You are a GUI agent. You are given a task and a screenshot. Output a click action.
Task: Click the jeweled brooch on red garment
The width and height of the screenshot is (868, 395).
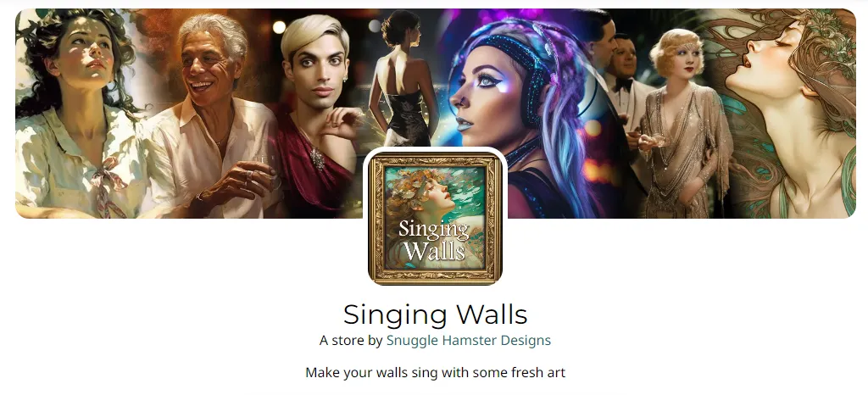(x=317, y=159)
